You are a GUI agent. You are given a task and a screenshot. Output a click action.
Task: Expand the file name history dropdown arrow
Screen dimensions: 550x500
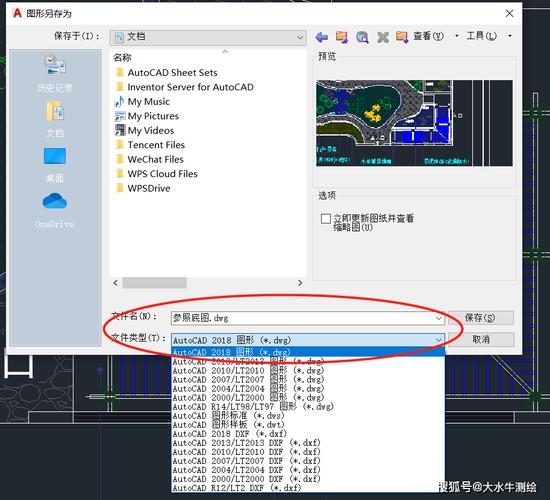coord(438,318)
